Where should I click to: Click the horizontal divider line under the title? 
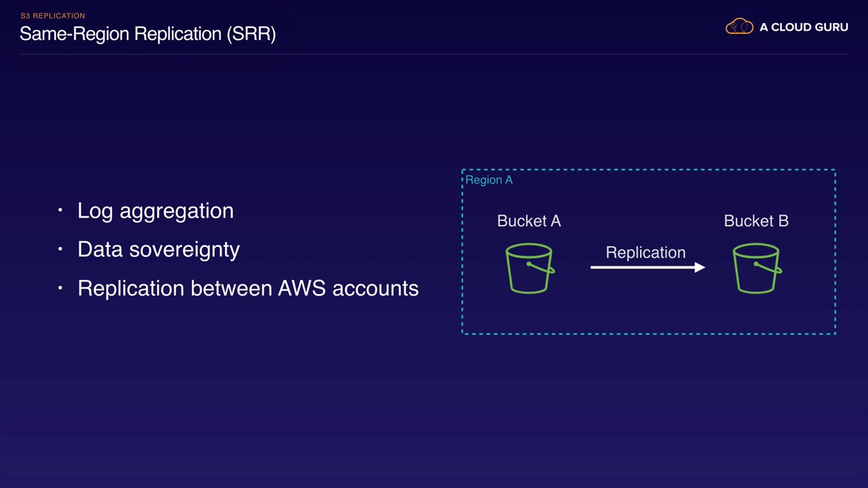coord(434,54)
